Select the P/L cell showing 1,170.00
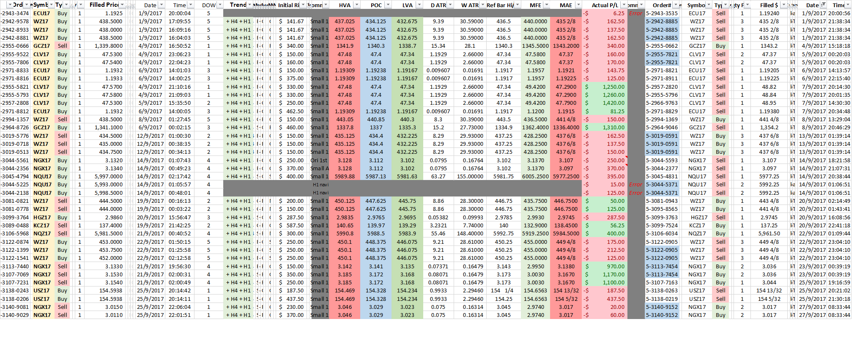 click(x=605, y=275)
